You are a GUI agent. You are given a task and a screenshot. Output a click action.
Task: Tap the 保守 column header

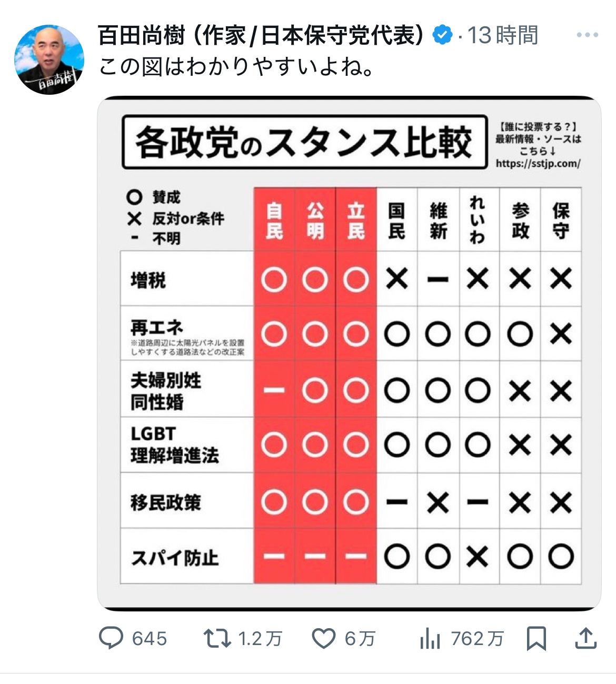pos(561,220)
